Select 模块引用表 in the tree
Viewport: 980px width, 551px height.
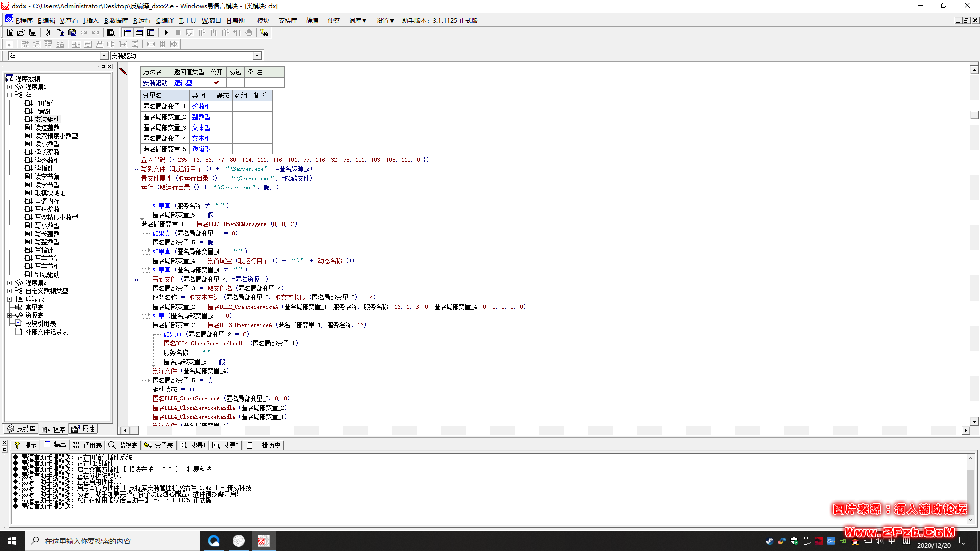[40, 323]
